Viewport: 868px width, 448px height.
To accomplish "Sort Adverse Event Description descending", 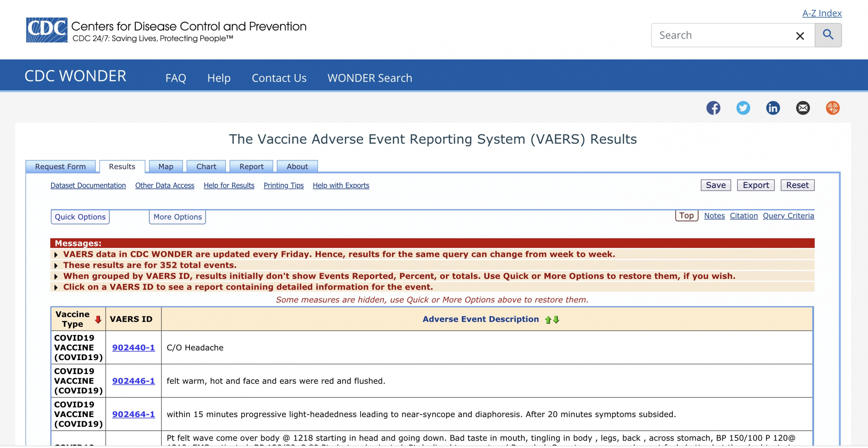I will [556, 319].
